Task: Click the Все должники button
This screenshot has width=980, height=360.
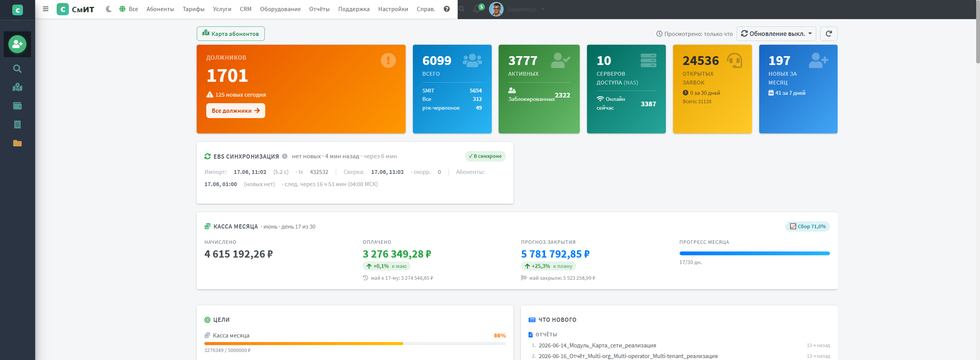Action: 236,111
